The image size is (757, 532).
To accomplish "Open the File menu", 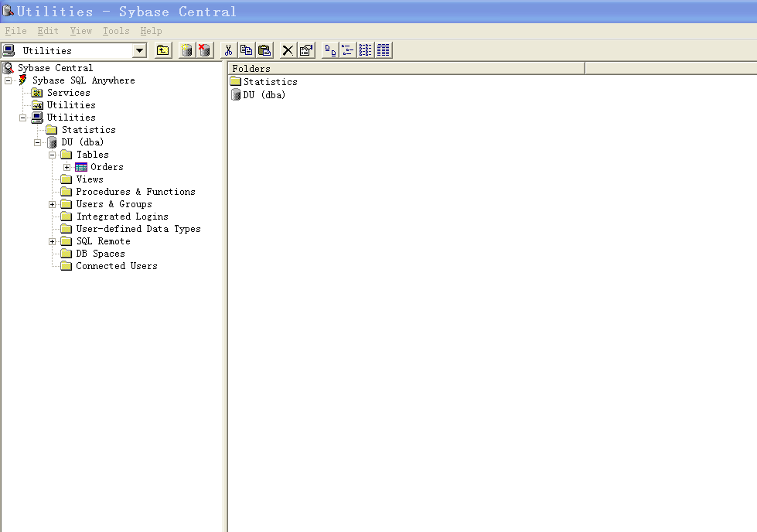I will click(15, 31).
